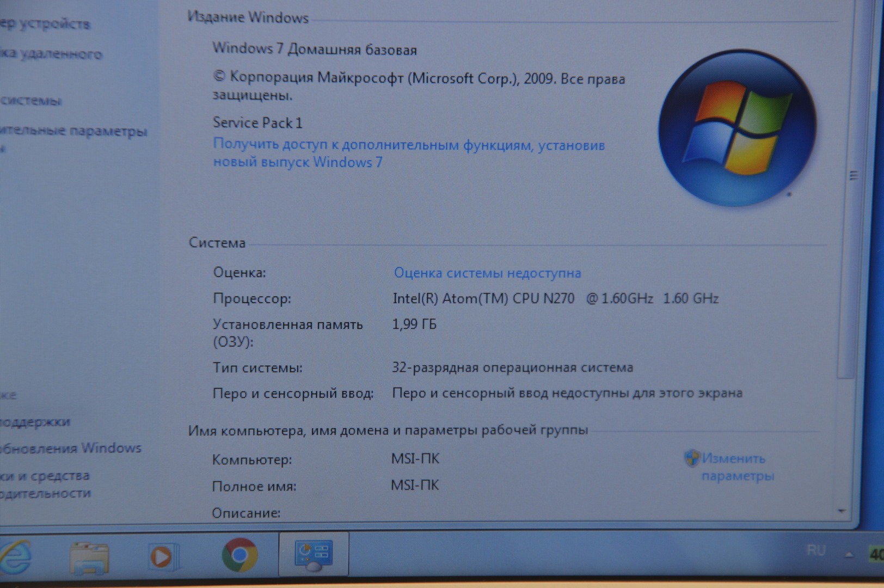Open the RU input language selector
Screen dimensions: 884x588
pos(815,551)
